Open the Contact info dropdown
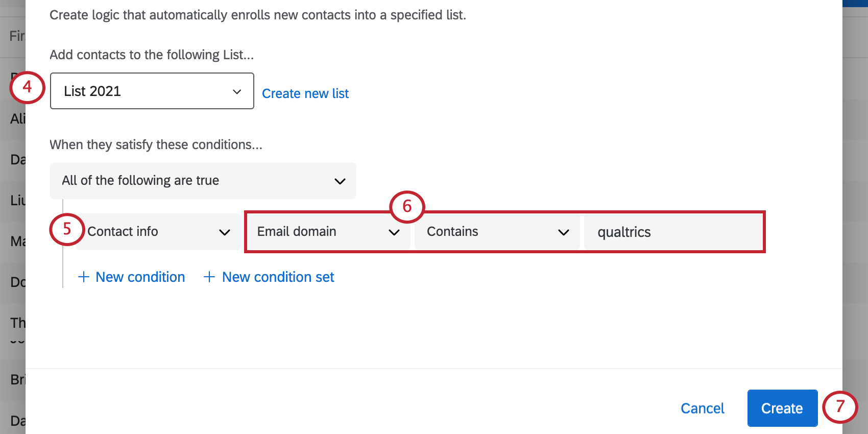Screen dimensions: 868x434 pos(158,232)
